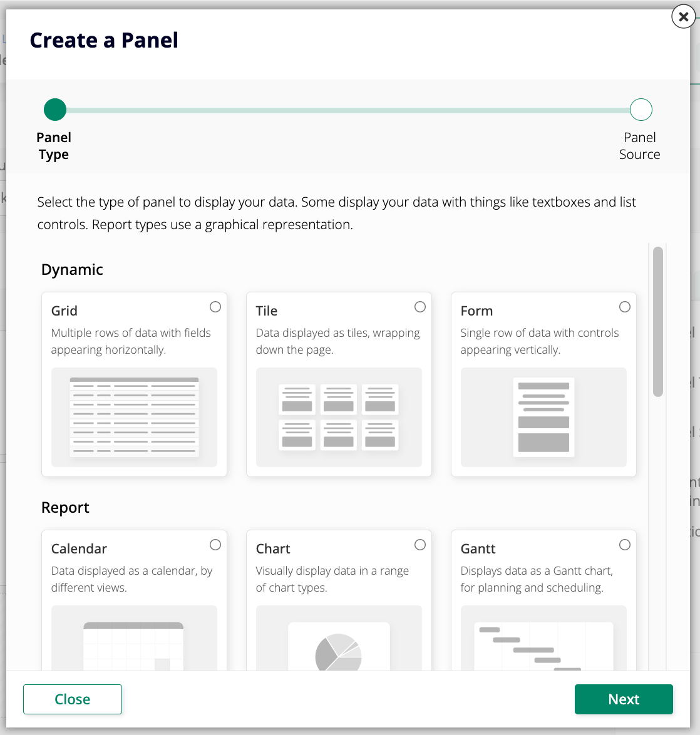Click the Panel Source step circle
The image size is (700, 735).
coord(641,109)
